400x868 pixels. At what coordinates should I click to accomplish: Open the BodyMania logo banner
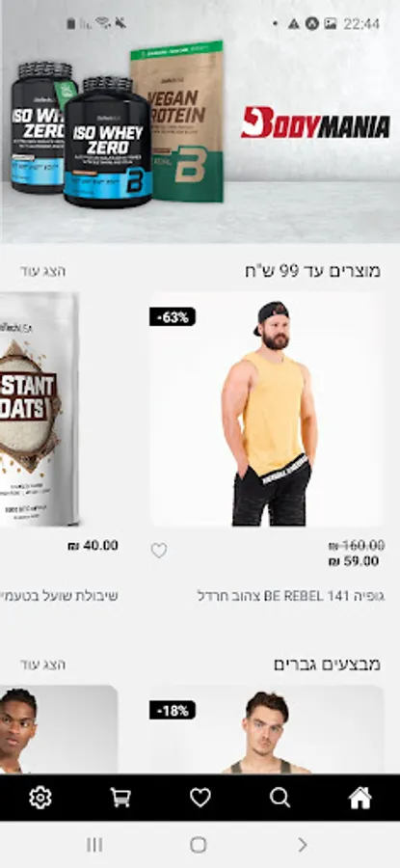[x=315, y=122]
